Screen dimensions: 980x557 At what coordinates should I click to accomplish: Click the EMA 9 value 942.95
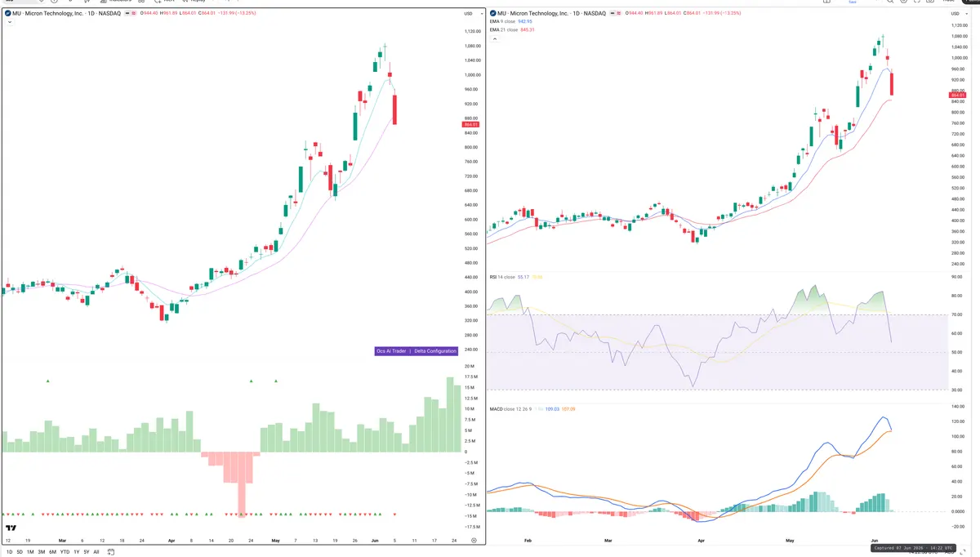click(524, 21)
